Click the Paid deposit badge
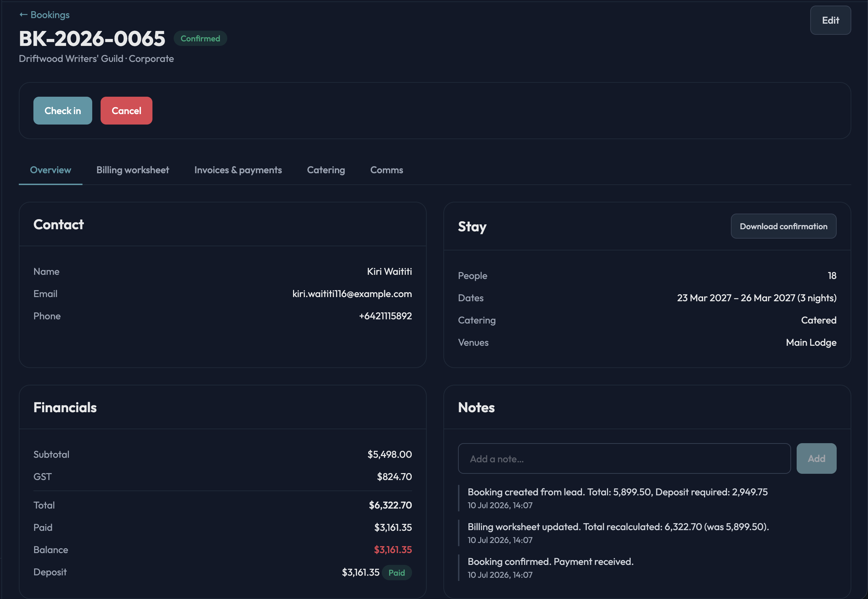The height and width of the screenshot is (599, 868). (x=396, y=572)
